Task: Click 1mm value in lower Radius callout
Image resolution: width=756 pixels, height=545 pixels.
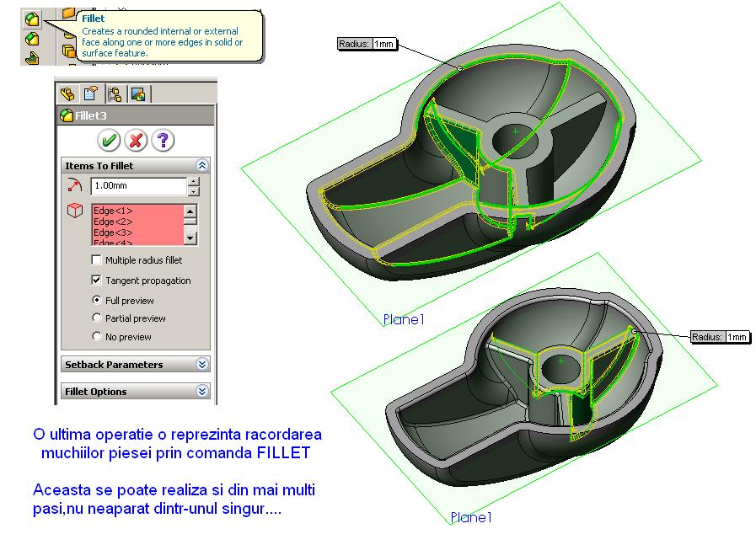Action: pyautogui.click(x=737, y=337)
